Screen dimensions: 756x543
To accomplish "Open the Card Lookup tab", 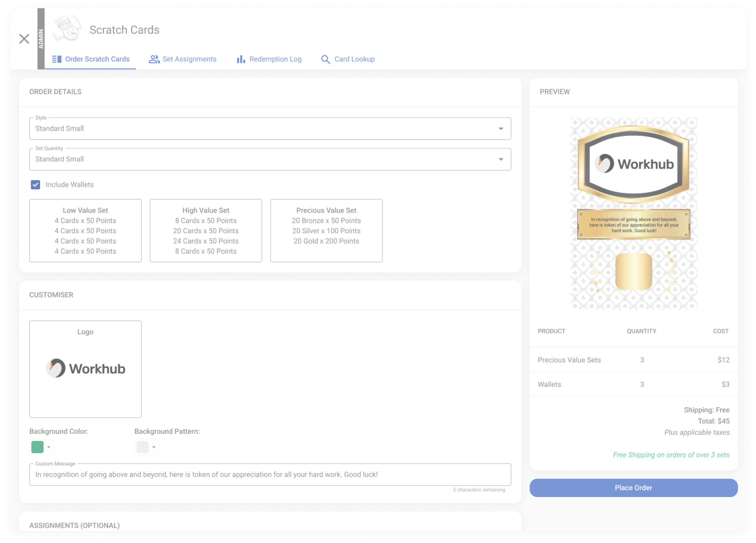I will click(348, 59).
